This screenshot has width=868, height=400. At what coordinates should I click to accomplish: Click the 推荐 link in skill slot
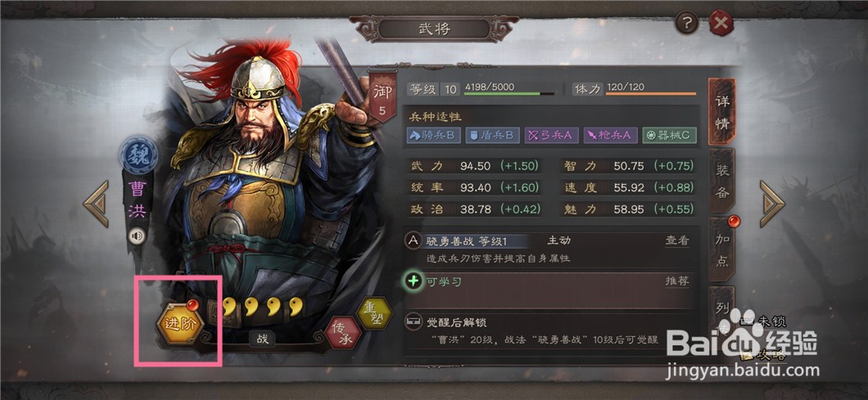click(677, 281)
